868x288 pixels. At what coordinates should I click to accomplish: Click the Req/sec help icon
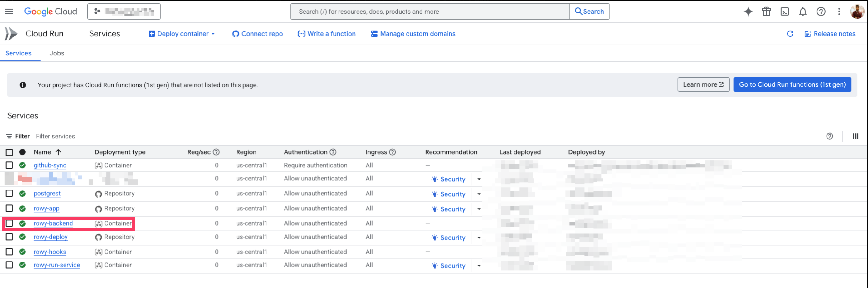pyautogui.click(x=216, y=152)
